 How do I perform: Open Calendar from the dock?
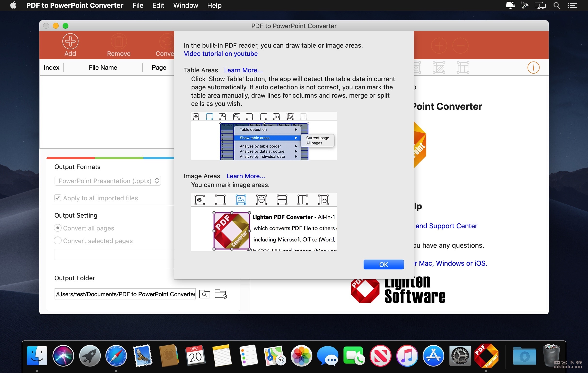[195, 356]
